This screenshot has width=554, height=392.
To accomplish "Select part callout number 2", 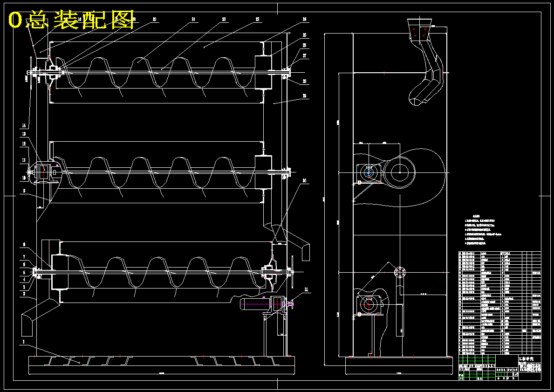I will tap(24, 294).
